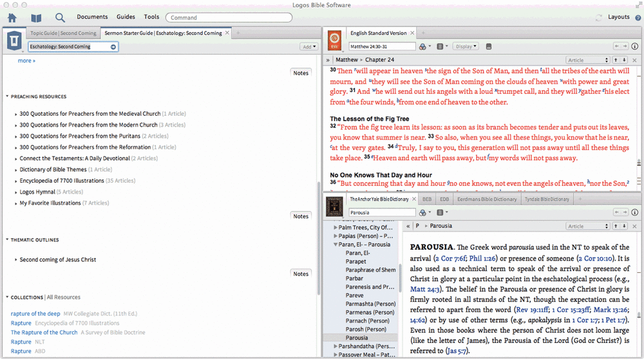Click the Search magnifier icon

60,17
